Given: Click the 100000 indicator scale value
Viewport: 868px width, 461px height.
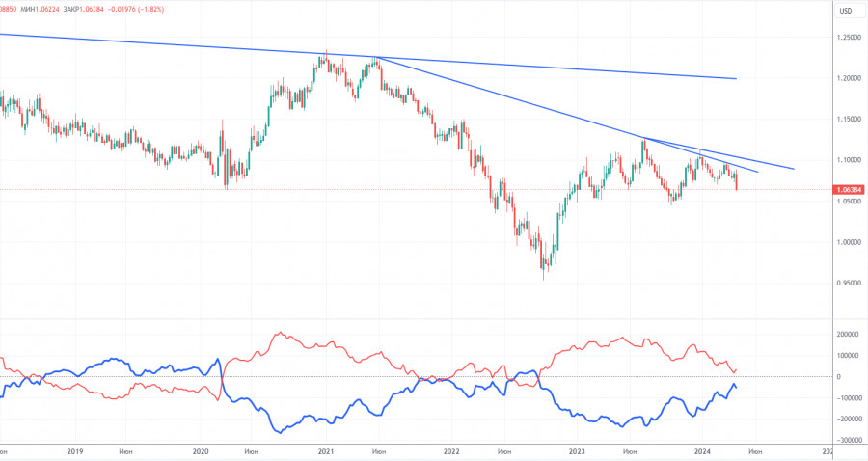Looking at the screenshot, I should point(847,356).
